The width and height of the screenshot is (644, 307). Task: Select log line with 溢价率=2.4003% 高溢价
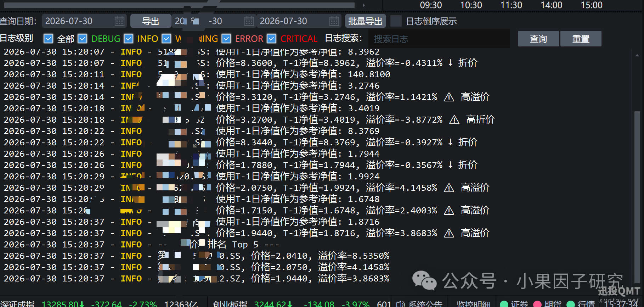pyautogui.click(x=247, y=211)
